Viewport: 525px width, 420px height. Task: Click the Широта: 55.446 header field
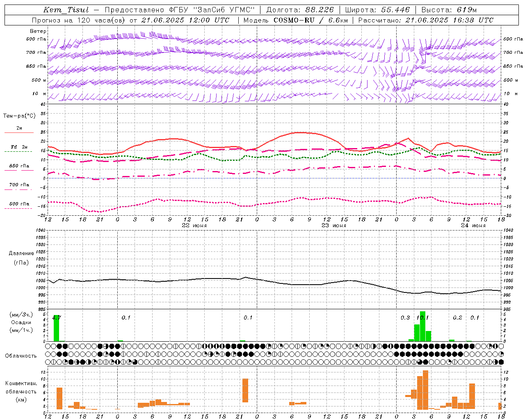click(377, 10)
